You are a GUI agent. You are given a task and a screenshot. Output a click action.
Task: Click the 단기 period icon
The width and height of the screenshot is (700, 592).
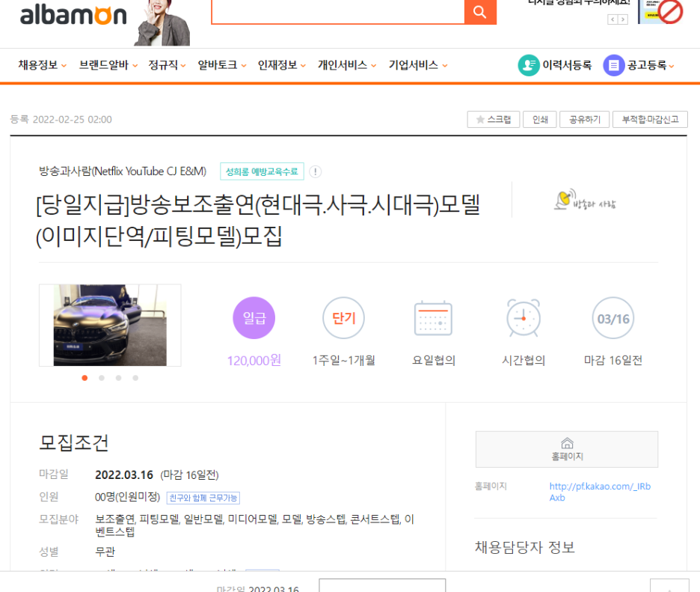[344, 317]
